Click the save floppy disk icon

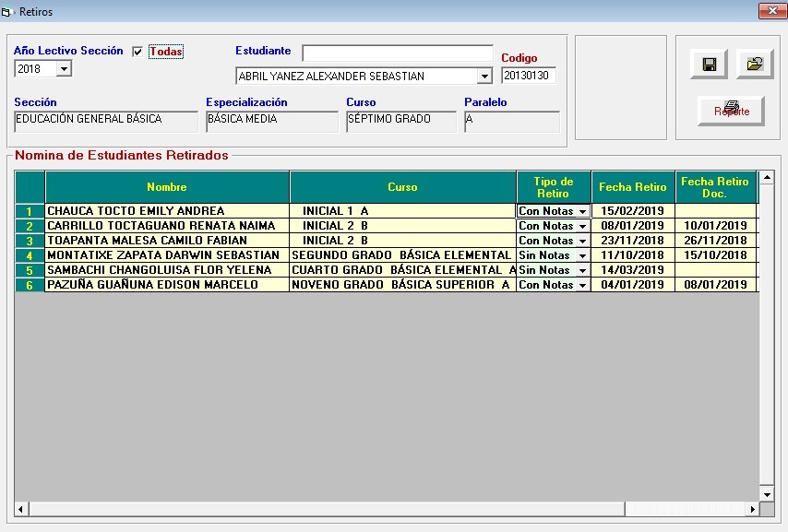[709, 65]
